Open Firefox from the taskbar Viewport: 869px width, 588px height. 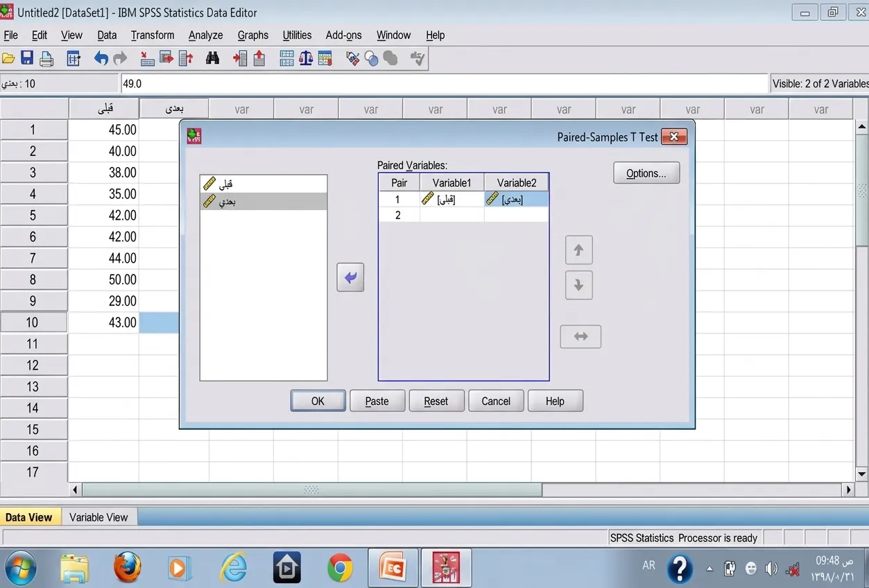coord(128,568)
